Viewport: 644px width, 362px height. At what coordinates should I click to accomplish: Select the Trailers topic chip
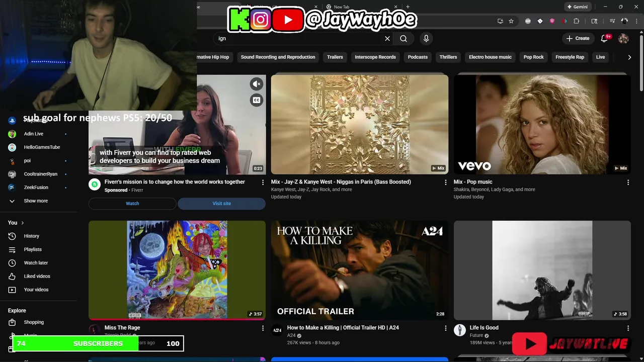point(335,57)
